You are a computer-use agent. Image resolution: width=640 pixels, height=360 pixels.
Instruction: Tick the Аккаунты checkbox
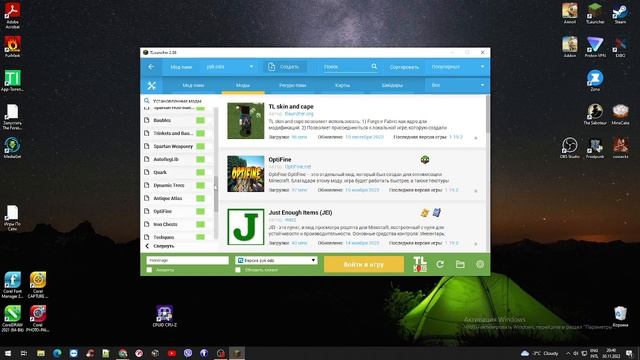point(149,270)
